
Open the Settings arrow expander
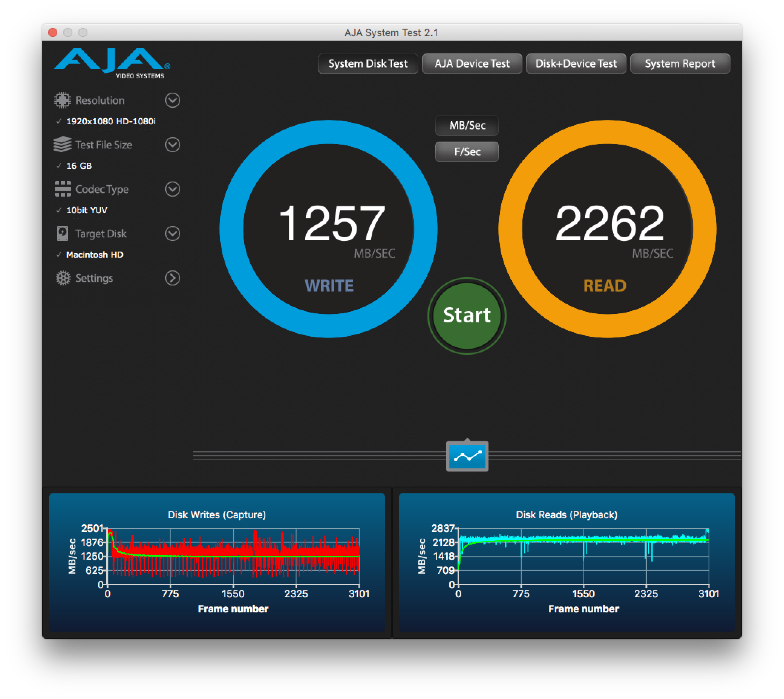173,278
